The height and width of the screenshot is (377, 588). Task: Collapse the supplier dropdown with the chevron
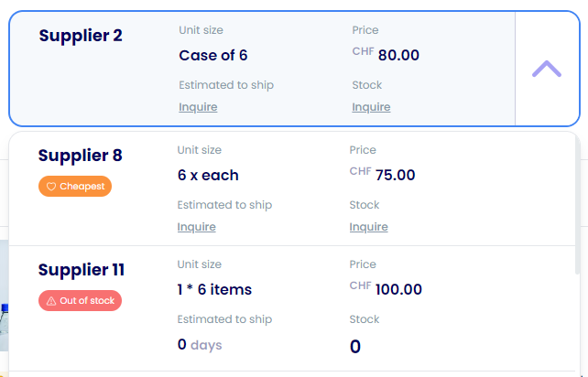pyautogui.click(x=547, y=69)
